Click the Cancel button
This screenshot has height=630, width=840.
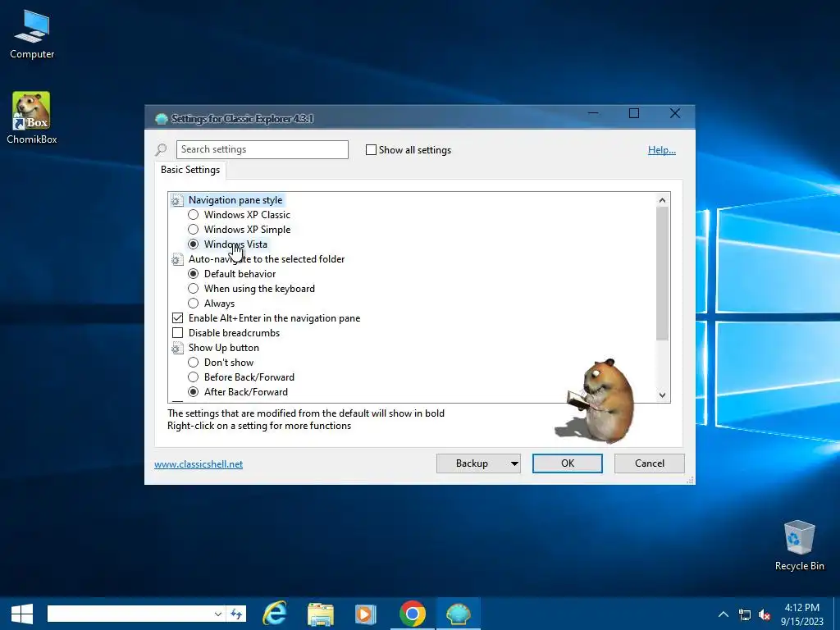coord(650,464)
